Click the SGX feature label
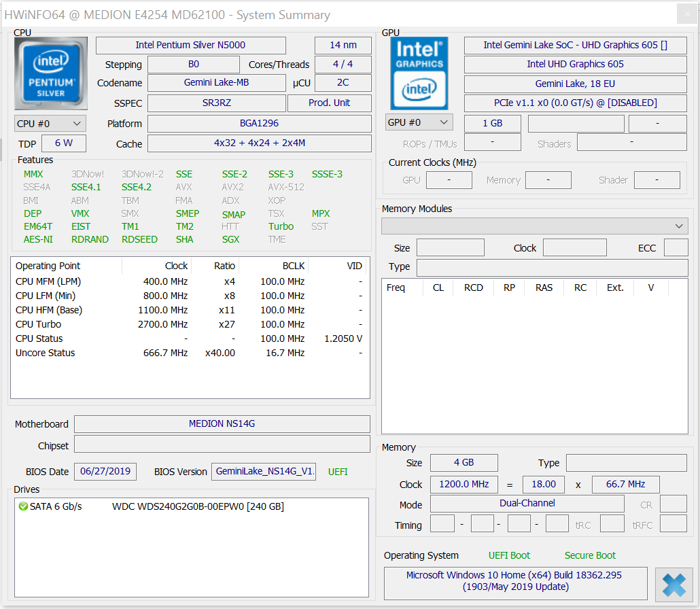 (x=231, y=239)
